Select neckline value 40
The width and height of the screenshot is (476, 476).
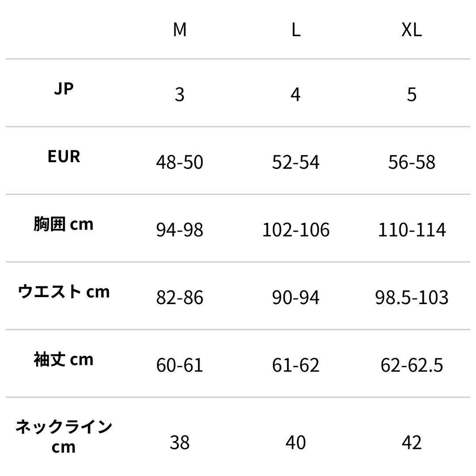pyautogui.click(x=296, y=443)
